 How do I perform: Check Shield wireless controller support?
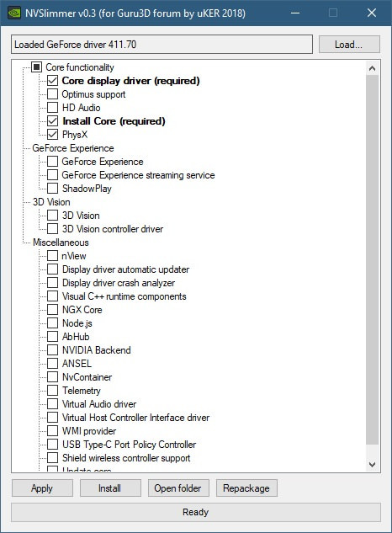click(x=52, y=457)
